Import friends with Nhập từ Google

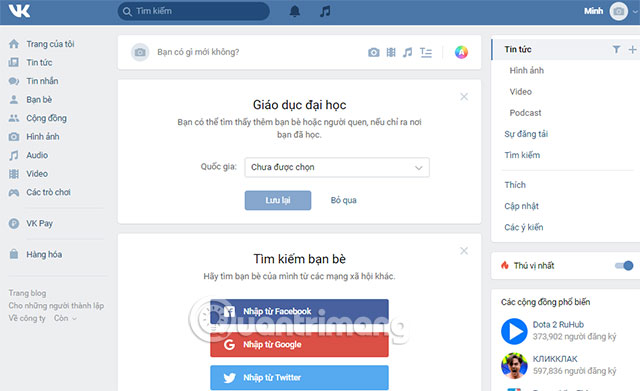tap(299, 344)
